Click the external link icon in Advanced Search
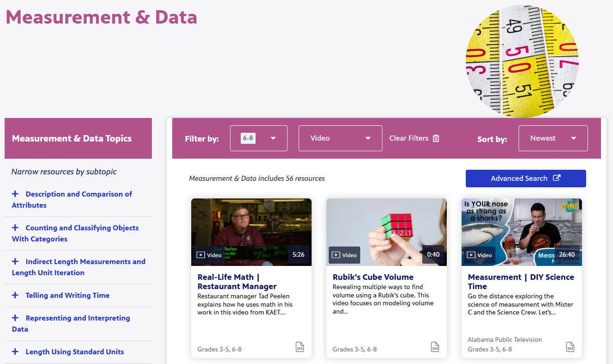Image resolution: width=613 pixels, height=364 pixels. 557,178
